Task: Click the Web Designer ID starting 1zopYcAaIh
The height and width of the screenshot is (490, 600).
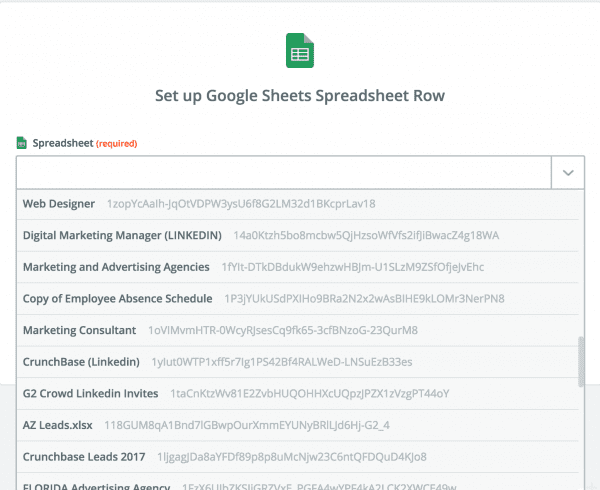Action: point(241,204)
